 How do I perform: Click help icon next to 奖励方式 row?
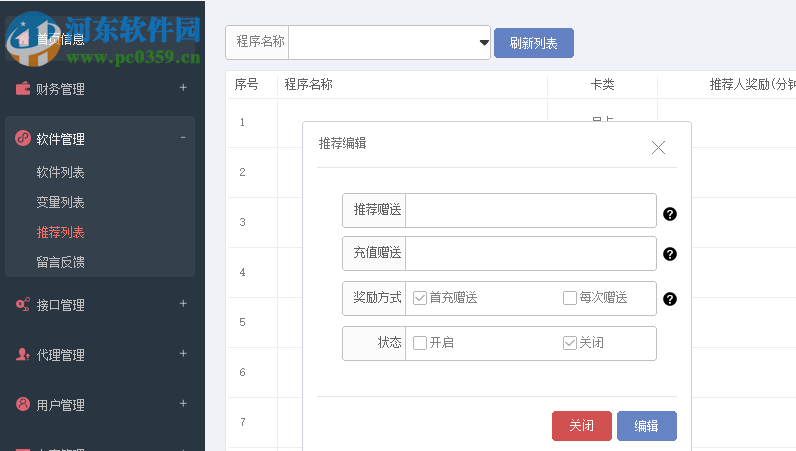coord(670,299)
